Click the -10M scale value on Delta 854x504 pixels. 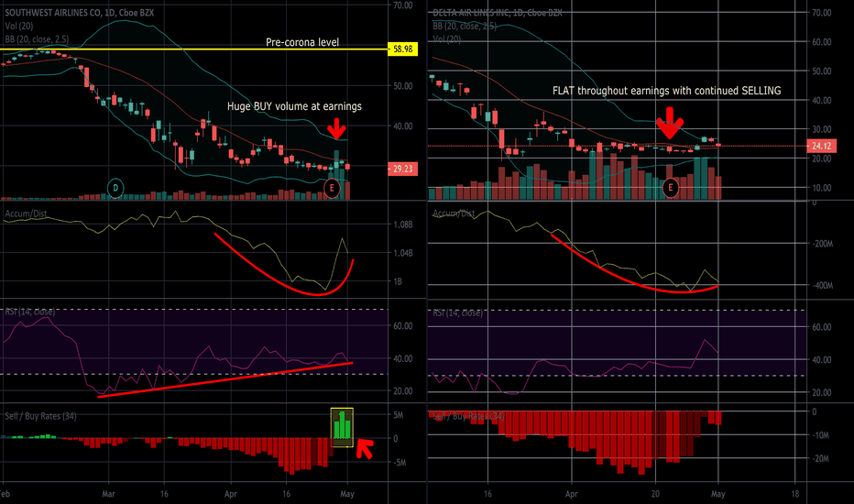click(x=820, y=435)
